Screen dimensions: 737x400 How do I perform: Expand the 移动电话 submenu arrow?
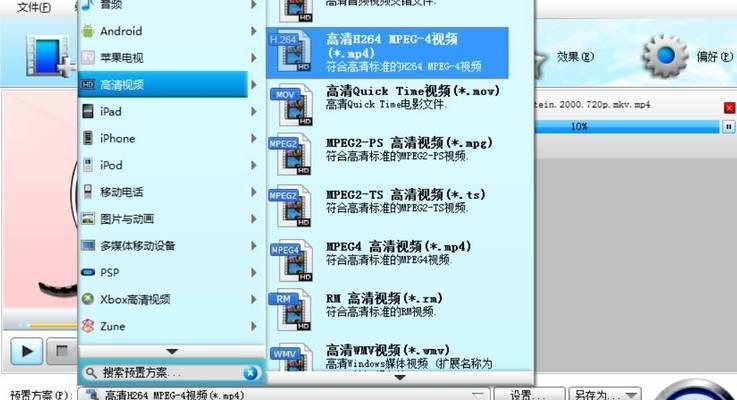(x=253, y=192)
